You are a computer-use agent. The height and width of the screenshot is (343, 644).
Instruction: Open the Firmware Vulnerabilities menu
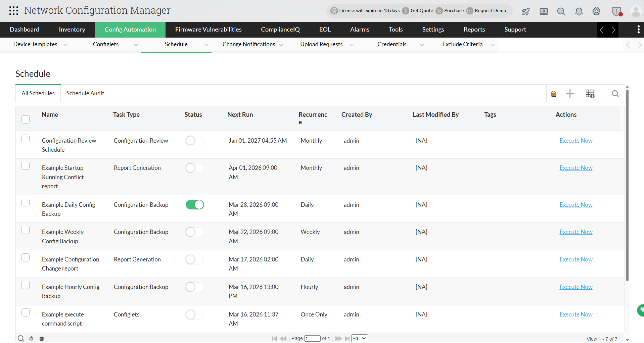(x=208, y=30)
